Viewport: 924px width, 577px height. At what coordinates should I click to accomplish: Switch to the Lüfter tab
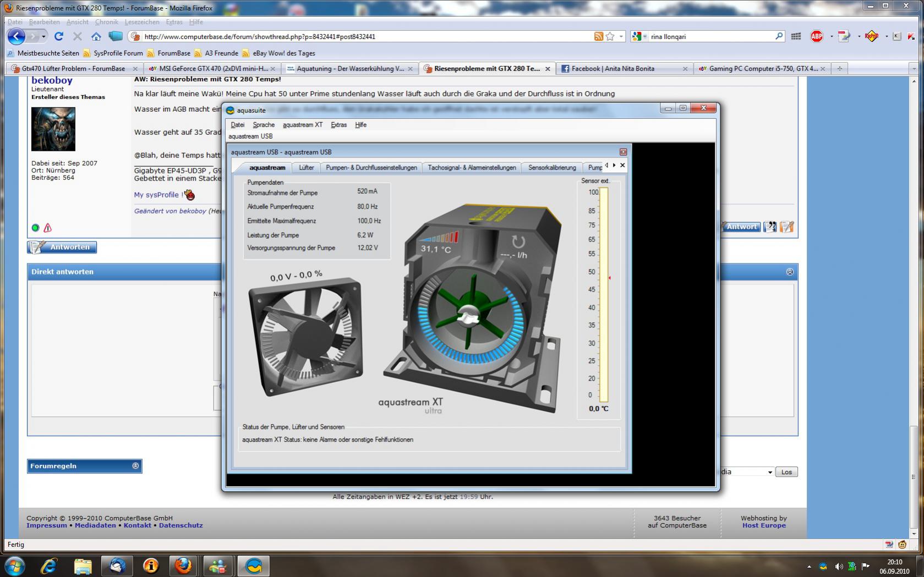point(307,167)
